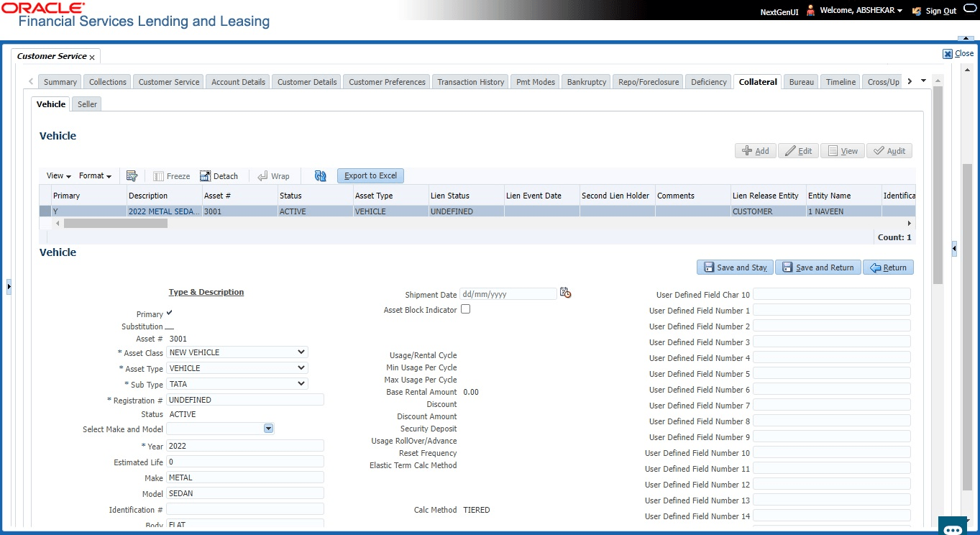980x535 pixels.
Task: Collapse the right side panel splitter arrow
Action: (954, 249)
